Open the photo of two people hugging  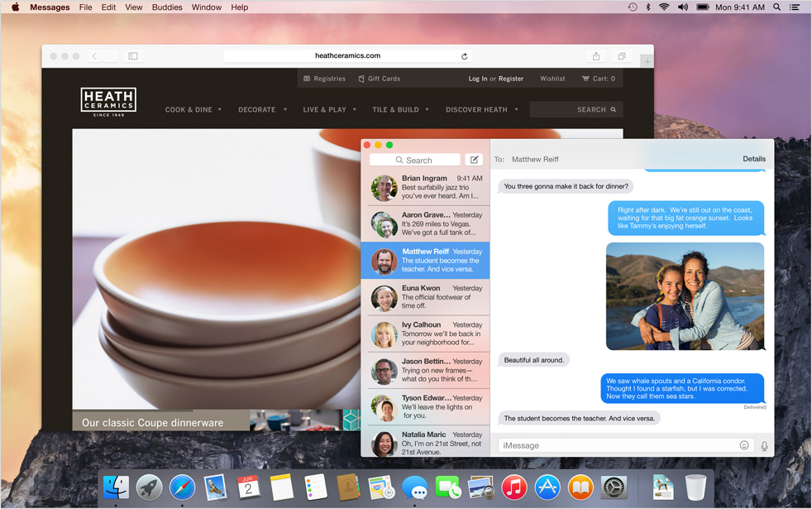tap(685, 296)
